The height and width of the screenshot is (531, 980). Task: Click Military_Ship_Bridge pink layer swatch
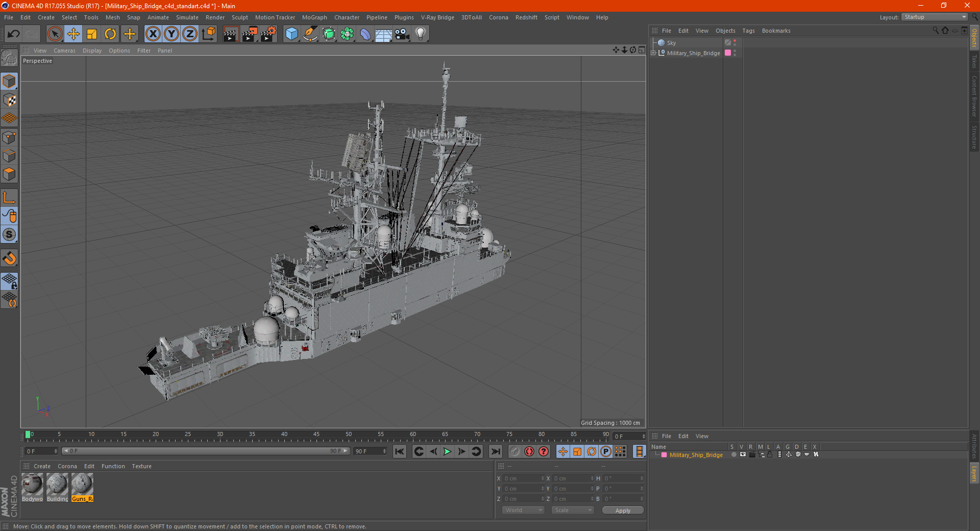point(728,53)
